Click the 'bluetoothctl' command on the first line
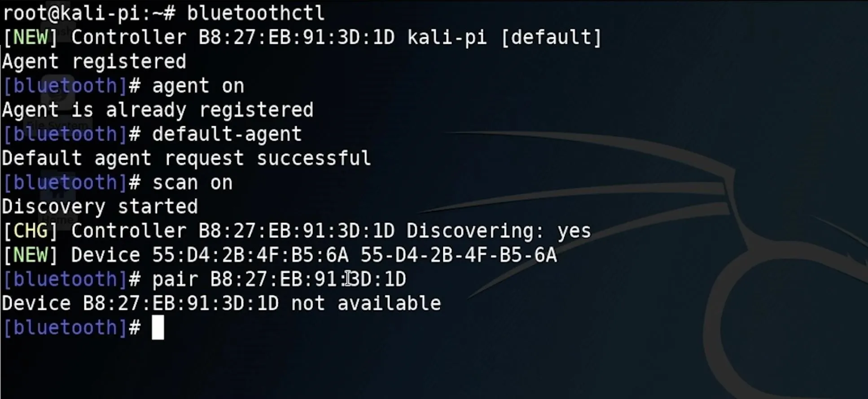 (256, 13)
